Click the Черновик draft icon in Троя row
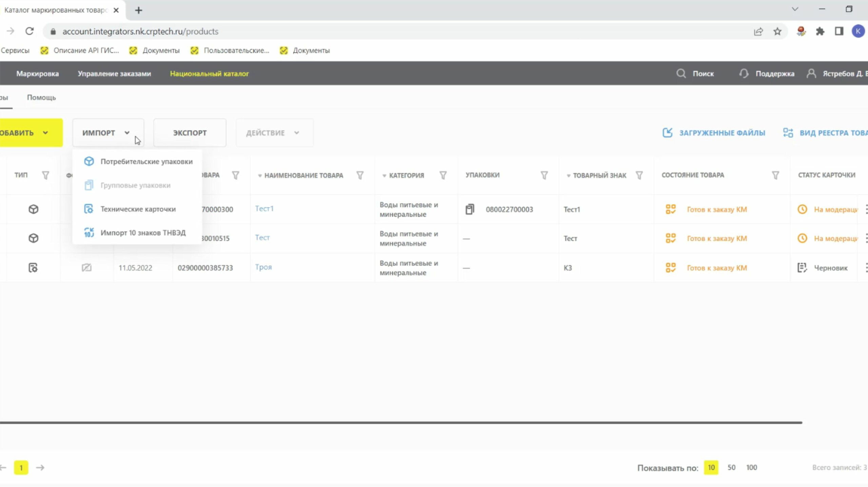 pyautogui.click(x=802, y=268)
